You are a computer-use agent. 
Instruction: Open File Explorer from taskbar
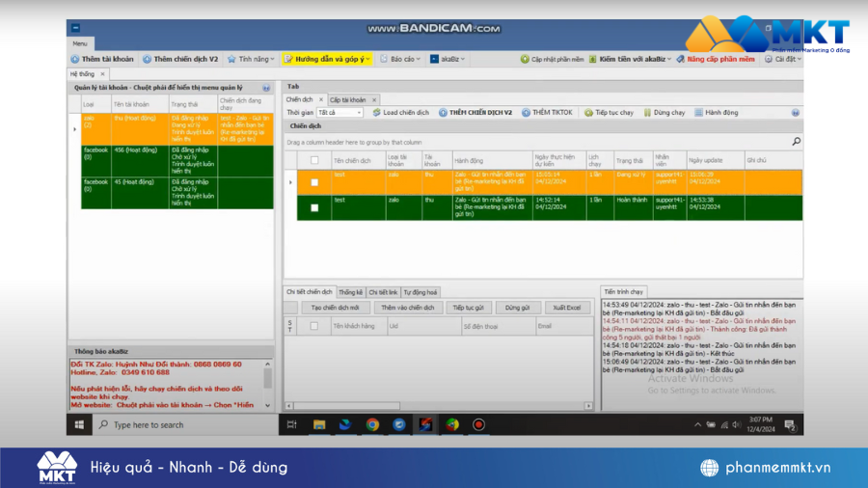pyautogui.click(x=319, y=424)
